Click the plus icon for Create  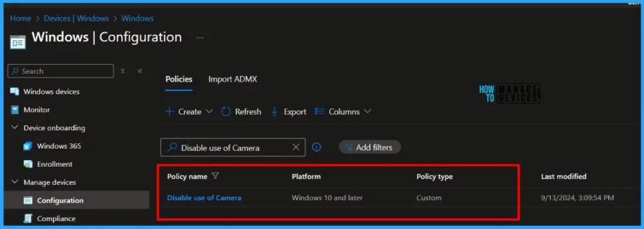pos(169,112)
